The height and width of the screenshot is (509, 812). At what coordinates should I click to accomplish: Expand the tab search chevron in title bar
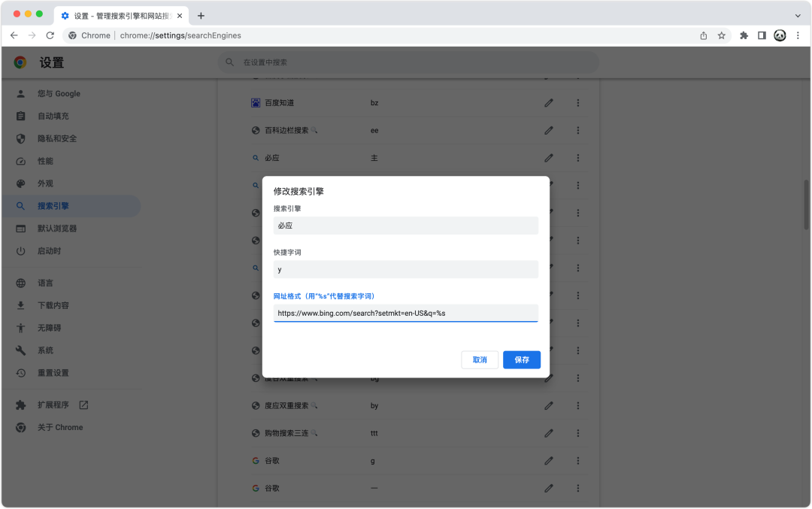tap(798, 16)
